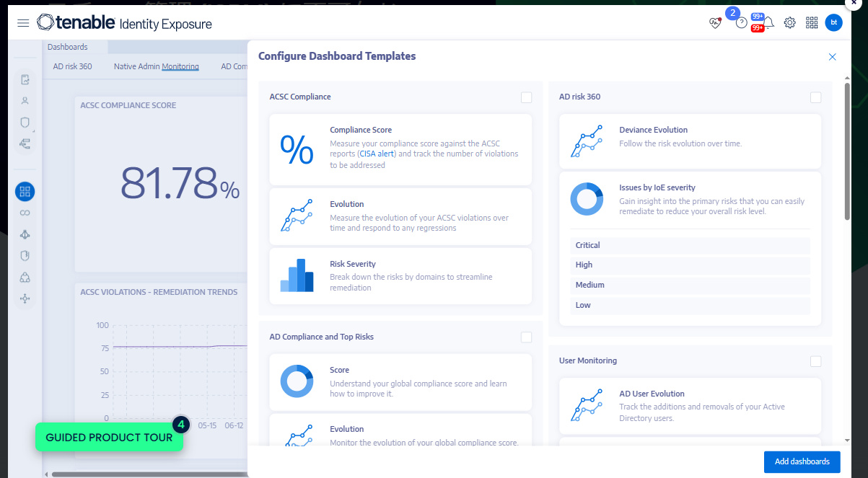The height and width of the screenshot is (478, 868).
Task: Open the help question mark icon
Action: [741, 23]
